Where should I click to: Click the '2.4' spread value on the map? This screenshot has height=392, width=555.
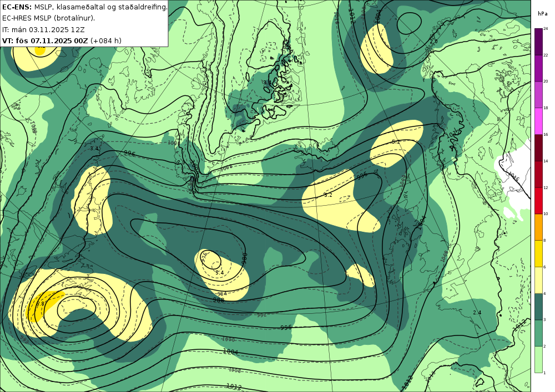[477, 313]
